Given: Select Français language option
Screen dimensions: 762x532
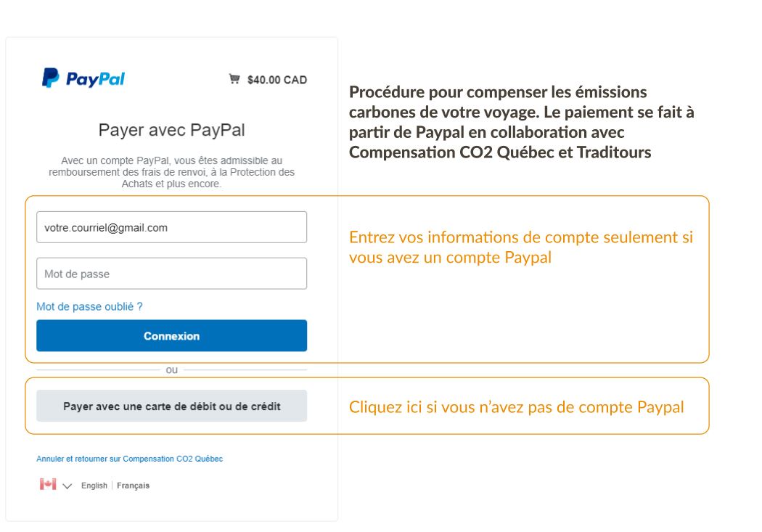Looking at the screenshot, I should coord(133,486).
